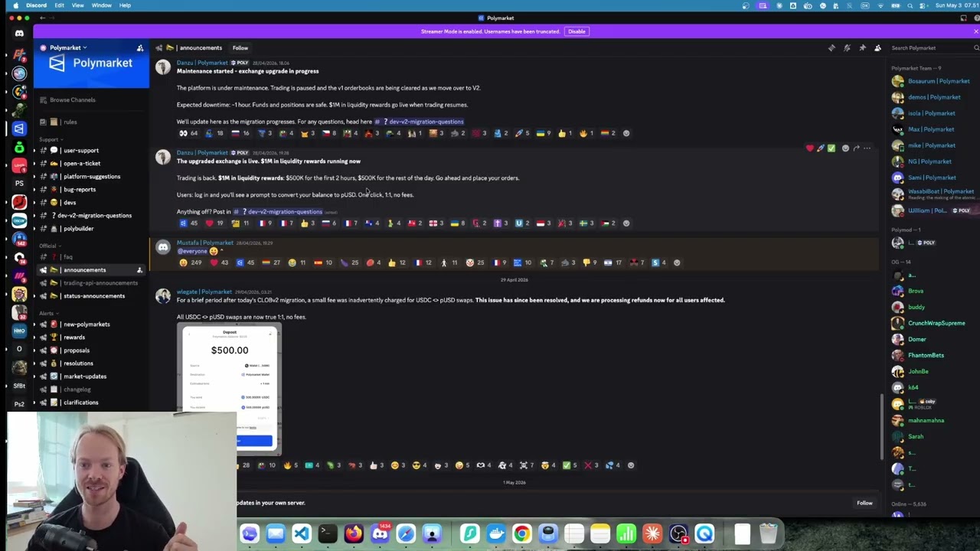Toggle the heart 43 reaction on Mustafa's message
This screenshot has height=551, width=980.
point(219,262)
